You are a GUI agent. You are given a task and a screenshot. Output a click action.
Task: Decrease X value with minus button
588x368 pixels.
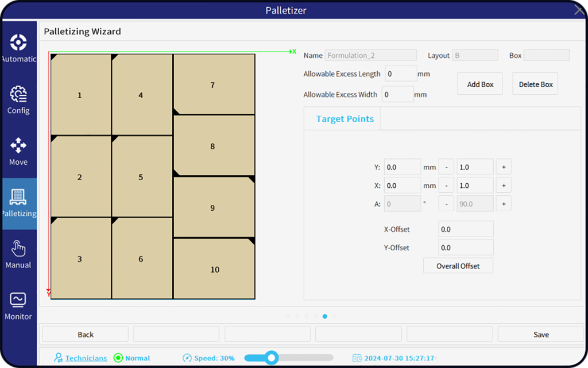pyautogui.click(x=446, y=185)
